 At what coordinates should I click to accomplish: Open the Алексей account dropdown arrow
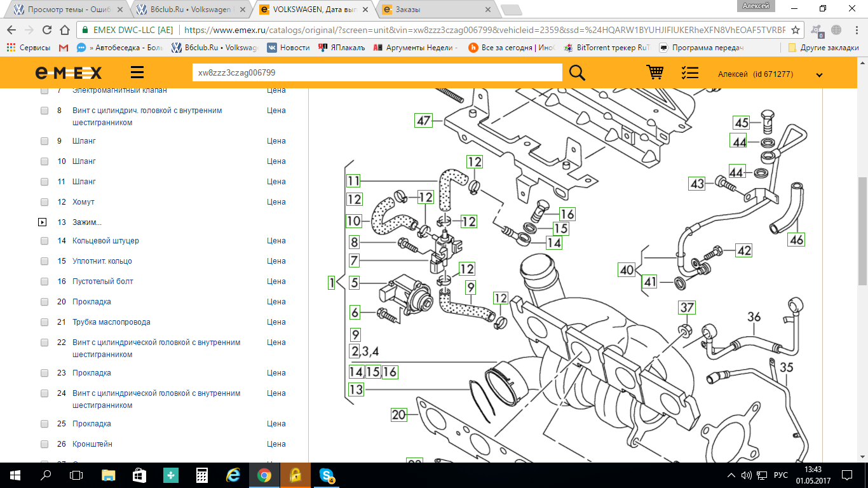pyautogui.click(x=819, y=75)
